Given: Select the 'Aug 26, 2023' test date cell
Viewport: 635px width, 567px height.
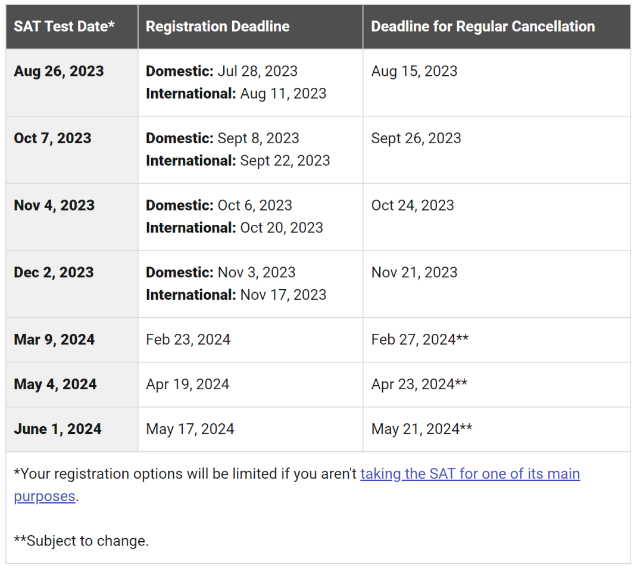Looking at the screenshot, I should pos(59,71).
